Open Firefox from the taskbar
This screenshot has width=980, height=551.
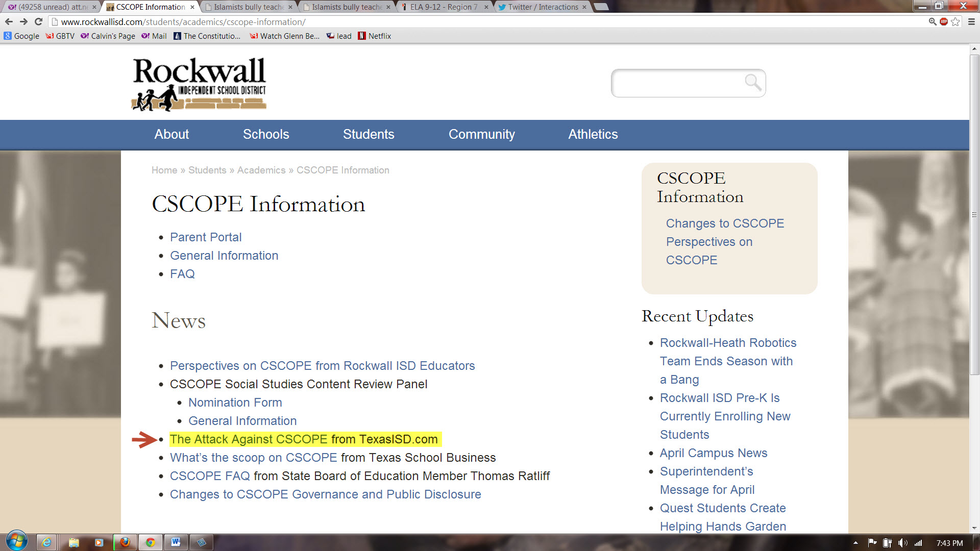click(125, 542)
